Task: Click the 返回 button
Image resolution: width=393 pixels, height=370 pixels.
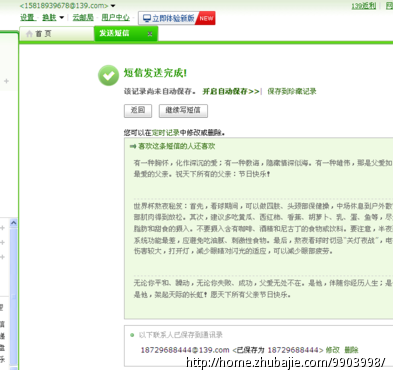Action: pyautogui.click(x=138, y=111)
